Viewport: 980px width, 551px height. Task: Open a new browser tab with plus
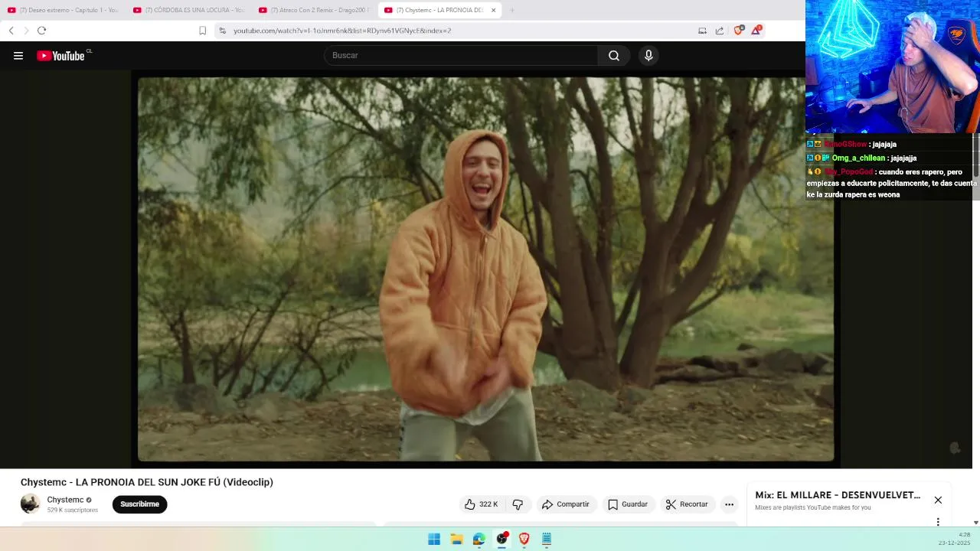[511, 10]
